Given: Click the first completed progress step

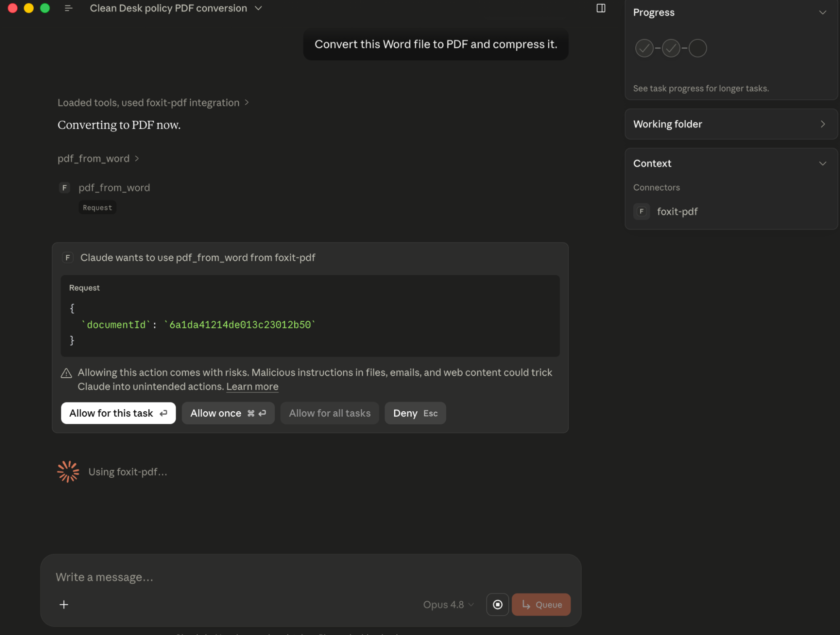Looking at the screenshot, I should 644,48.
